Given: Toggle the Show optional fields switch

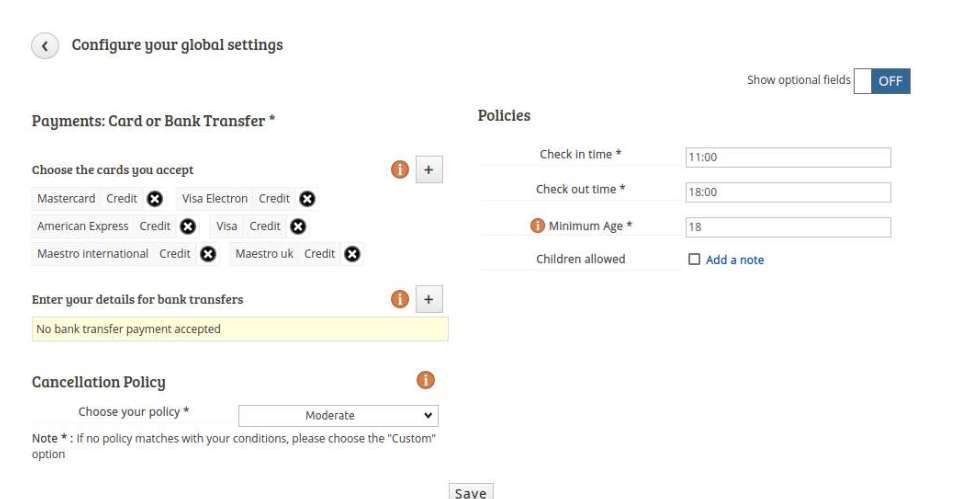Looking at the screenshot, I should 882,81.
